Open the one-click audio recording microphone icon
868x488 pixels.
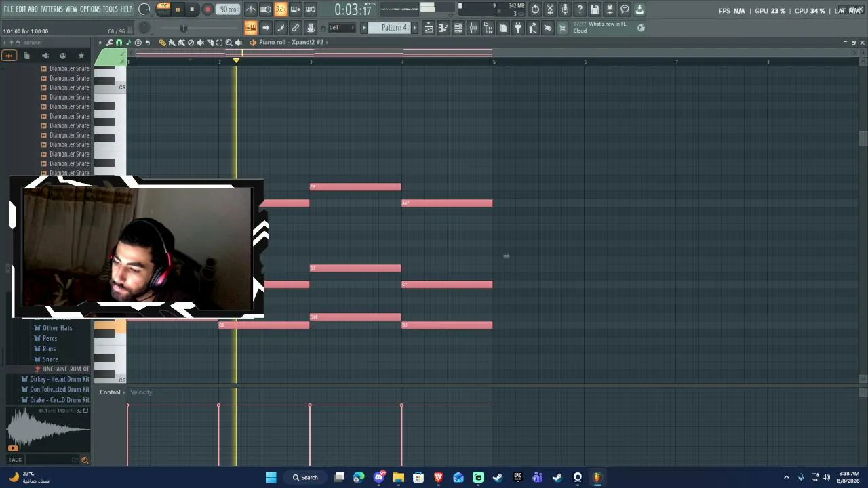click(565, 9)
